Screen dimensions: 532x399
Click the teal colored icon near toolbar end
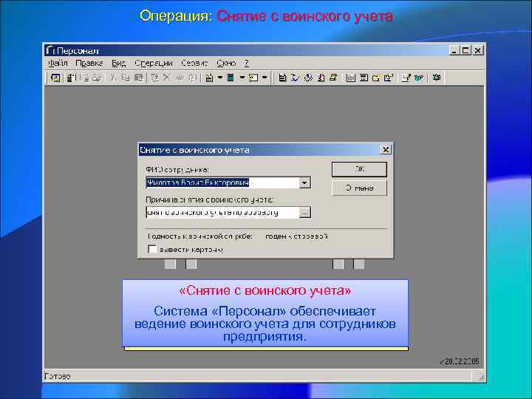pos(419,78)
